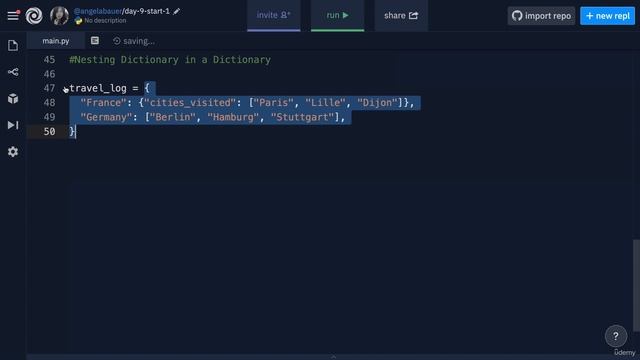Open the Packages cube icon

tap(13, 98)
